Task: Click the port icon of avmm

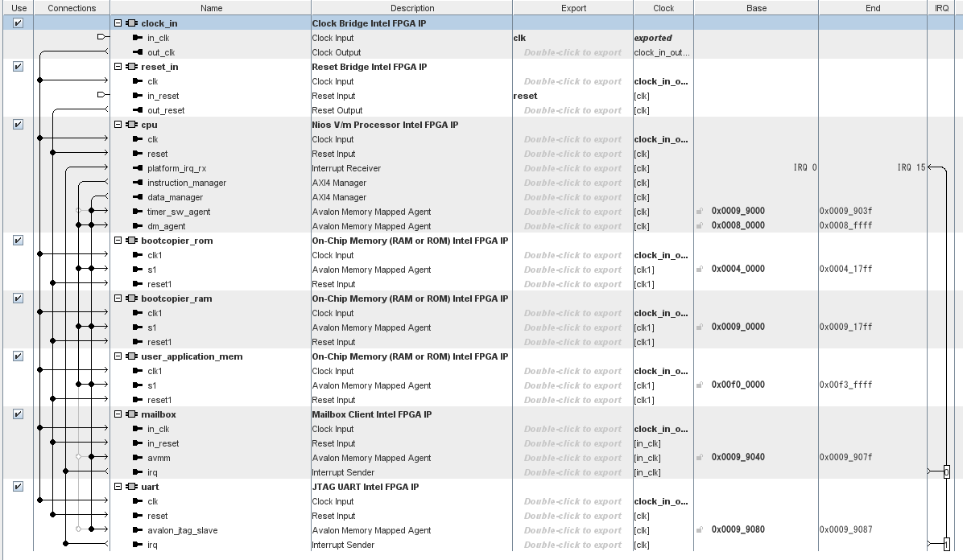Action: tap(138, 458)
